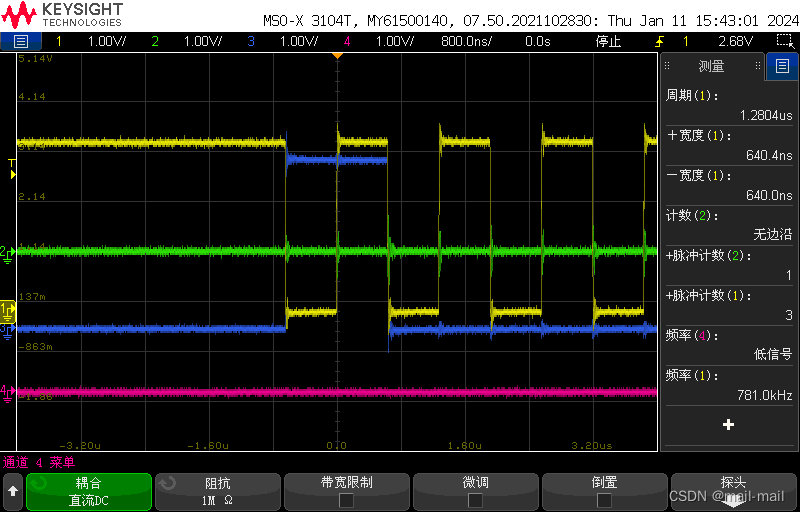Image resolution: width=800 pixels, height=512 pixels.
Task: Select channel 1 scale 1.00V/
Action: click(x=107, y=41)
